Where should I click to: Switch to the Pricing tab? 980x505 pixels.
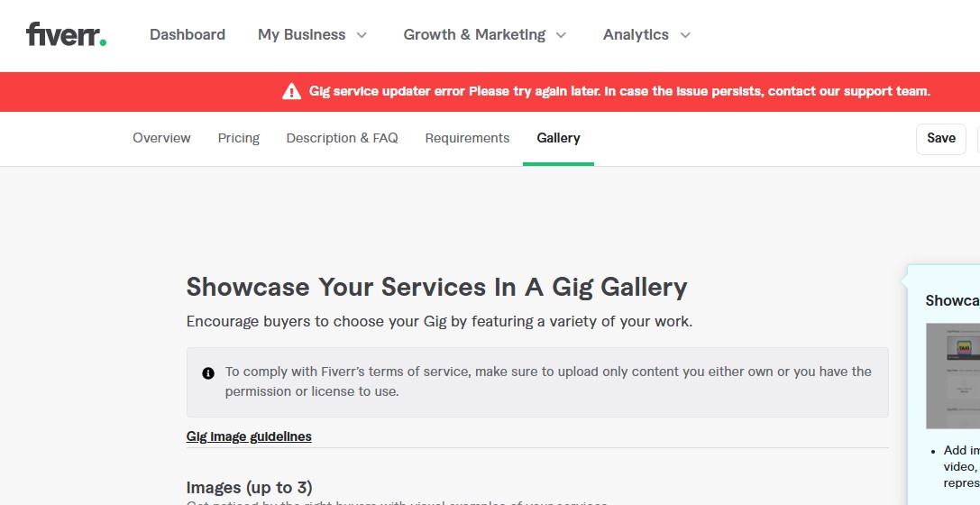pos(239,138)
